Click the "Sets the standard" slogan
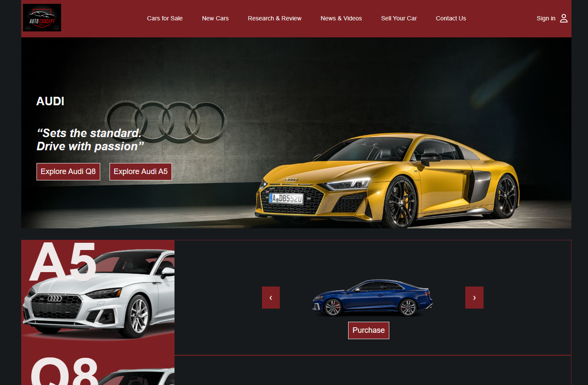 tap(90, 140)
